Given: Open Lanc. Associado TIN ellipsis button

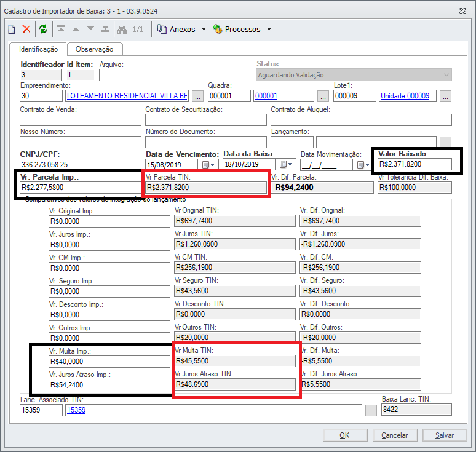Looking at the screenshot, I should (x=371, y=410).
